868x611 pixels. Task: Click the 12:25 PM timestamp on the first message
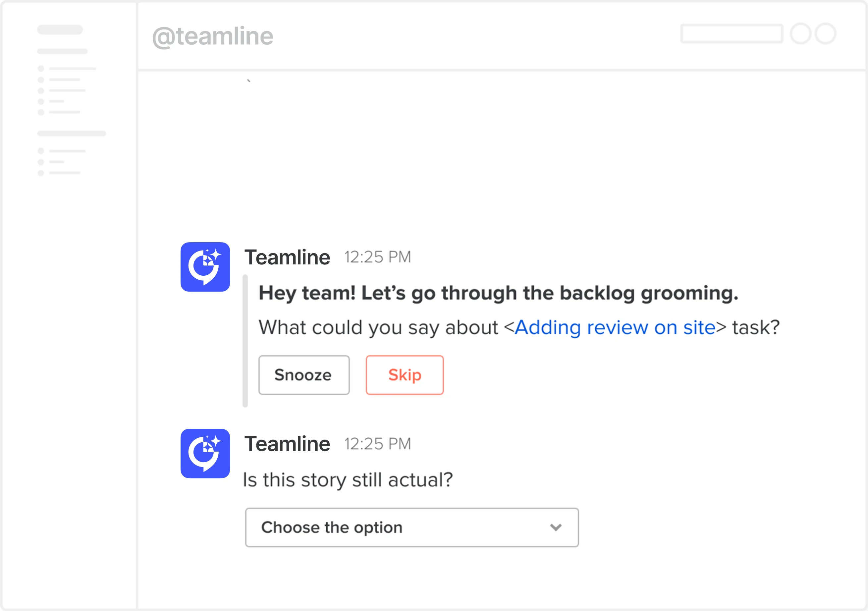coord(377,257)
